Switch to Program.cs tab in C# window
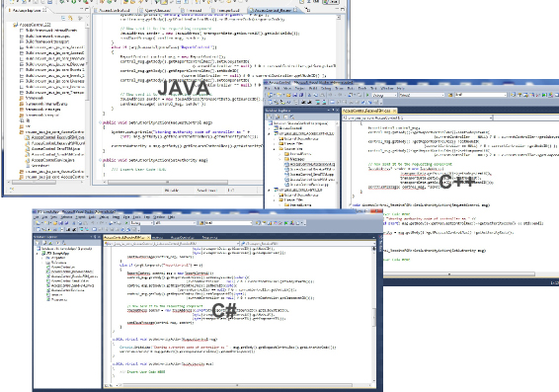559x392 pixels. pos(209,237)
